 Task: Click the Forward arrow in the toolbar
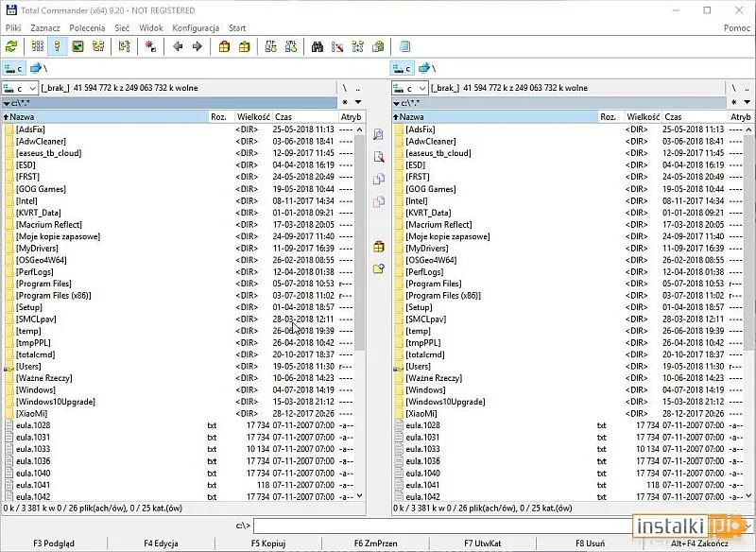point(197,45)
